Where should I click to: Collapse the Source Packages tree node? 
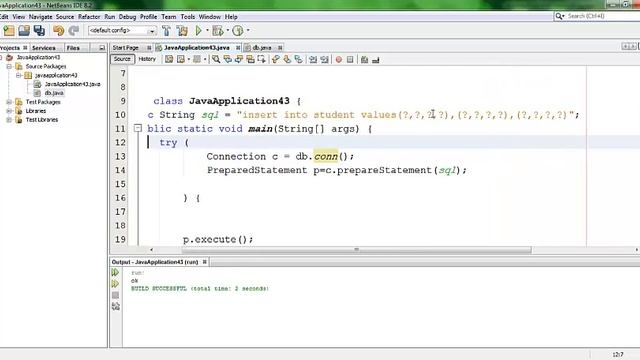pyautogui.click(x=9, y=66)
